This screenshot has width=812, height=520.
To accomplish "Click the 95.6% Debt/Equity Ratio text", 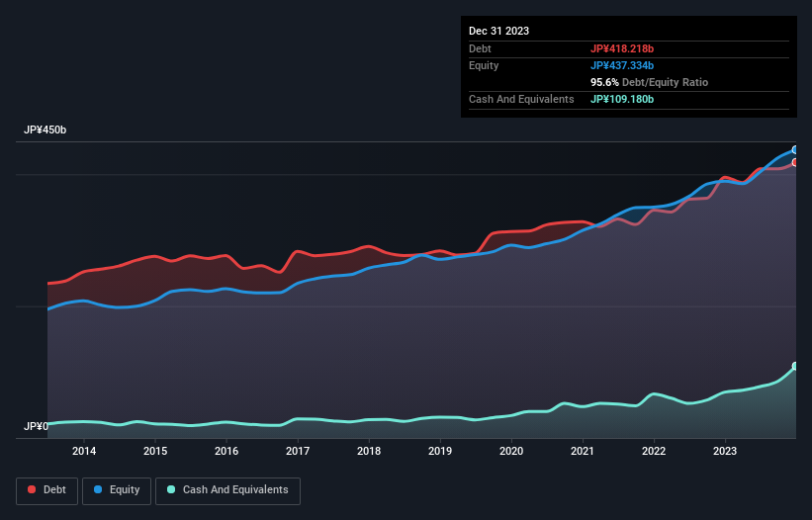I will [x=650, y=82].
